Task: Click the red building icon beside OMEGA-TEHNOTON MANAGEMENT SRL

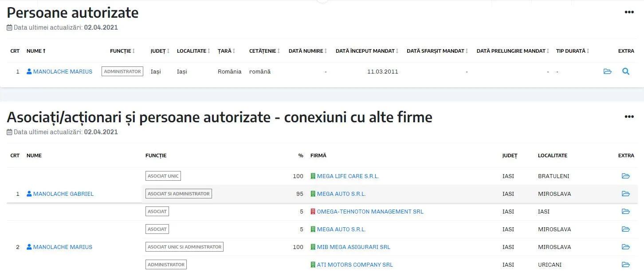Action: click(312, 211)
